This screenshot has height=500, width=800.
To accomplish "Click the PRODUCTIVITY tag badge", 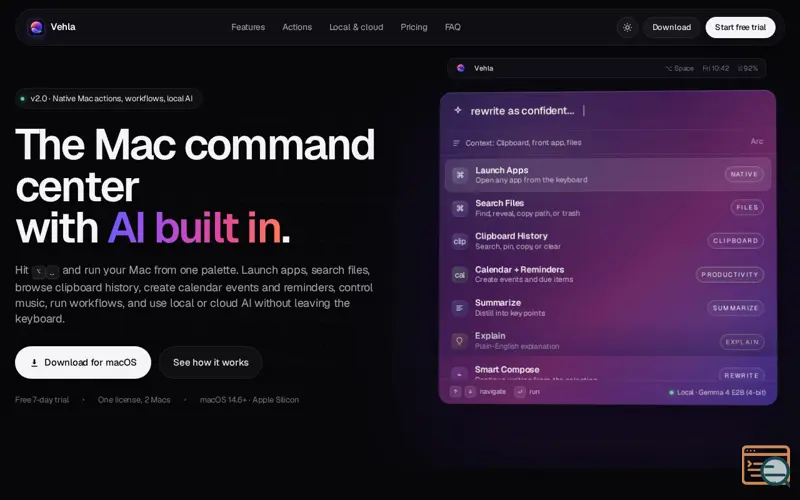I will (730, 274).
